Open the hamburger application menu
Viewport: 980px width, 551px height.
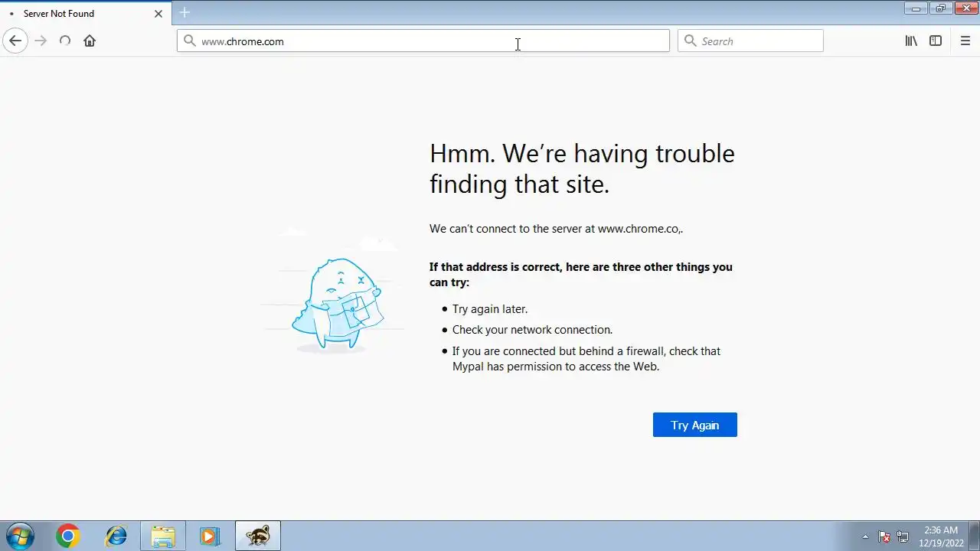(x=965, y=41)
